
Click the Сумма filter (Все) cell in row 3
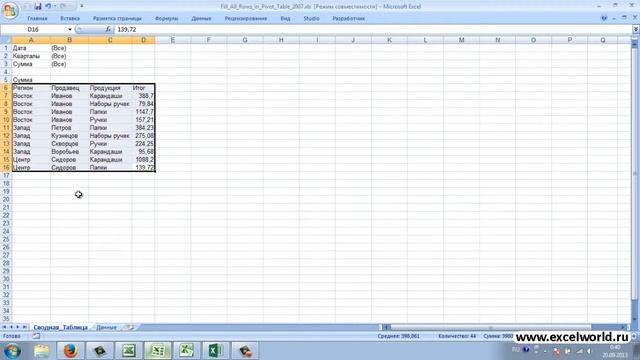tap(69, 64)
